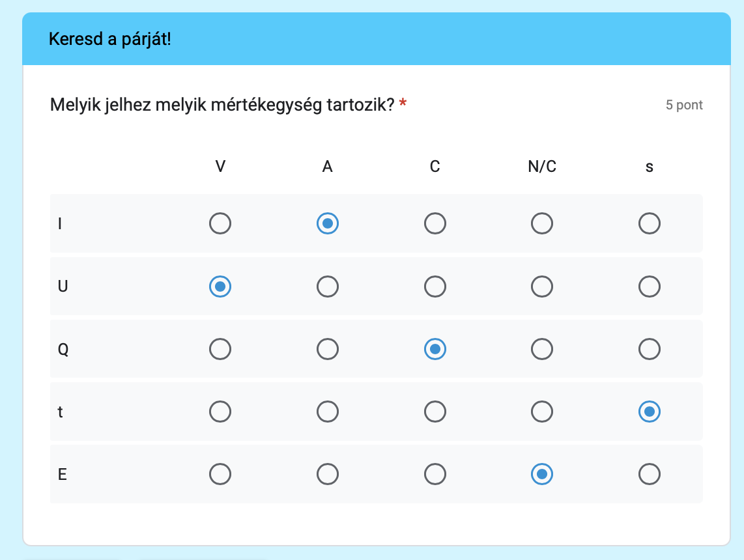The width and height of the screenshot is (744, 560).
Task: Choose V for row E
Action: tap(220, 475)
